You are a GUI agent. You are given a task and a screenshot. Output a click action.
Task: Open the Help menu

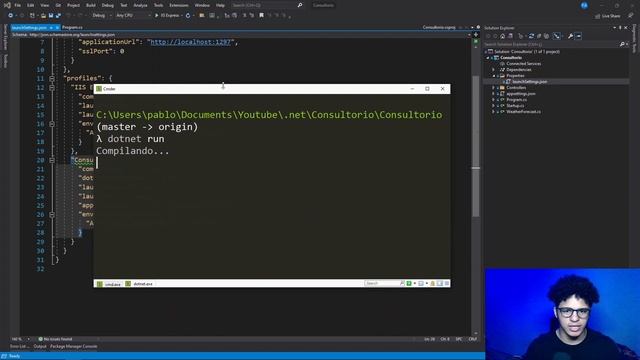click(220, 5)
